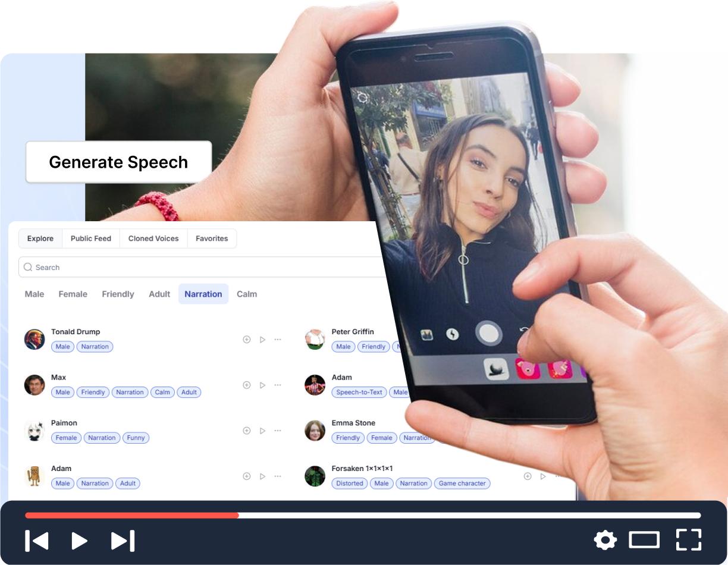Switch to the Cloned Voices tab
The width and height of the screenshot is (728, 565).
153,238
